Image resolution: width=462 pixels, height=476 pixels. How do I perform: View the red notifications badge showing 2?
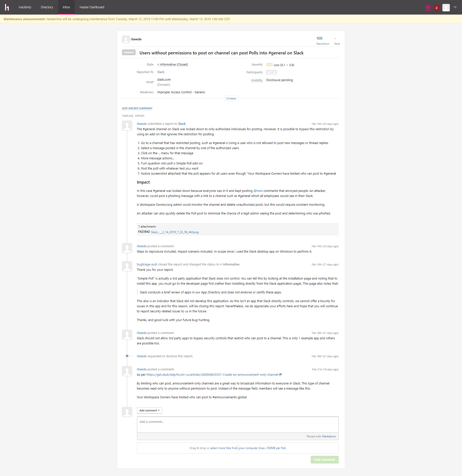(437, 8)
